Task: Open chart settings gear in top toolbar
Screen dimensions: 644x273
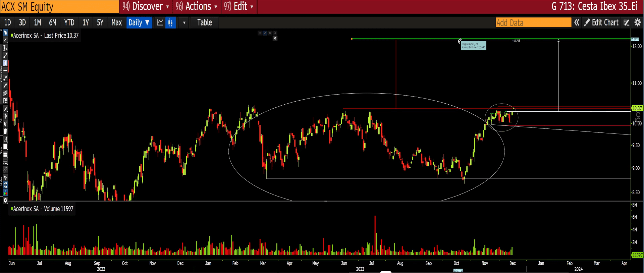Action: tap(638, 22)
